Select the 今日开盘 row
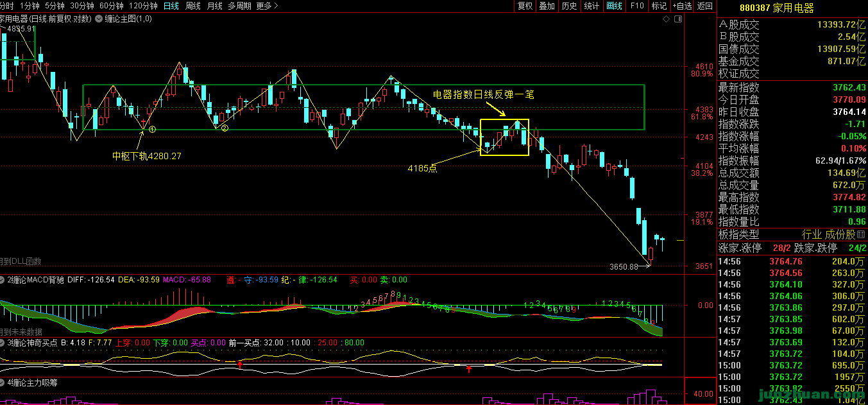Screen dimensions: 868x405 (792, 99)
